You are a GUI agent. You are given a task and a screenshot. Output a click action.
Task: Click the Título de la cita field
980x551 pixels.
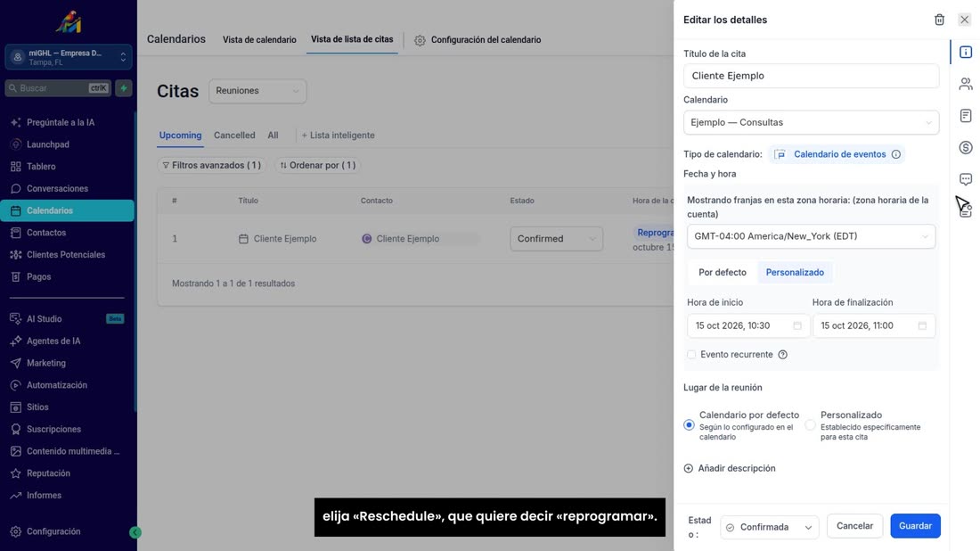(x=811, y=76)
